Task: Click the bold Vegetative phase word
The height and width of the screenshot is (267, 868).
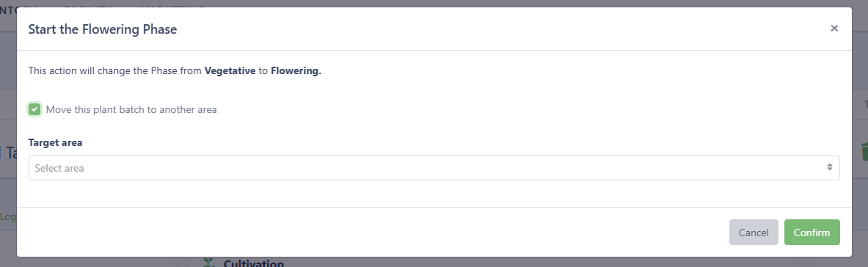Action: click(230, 71)
